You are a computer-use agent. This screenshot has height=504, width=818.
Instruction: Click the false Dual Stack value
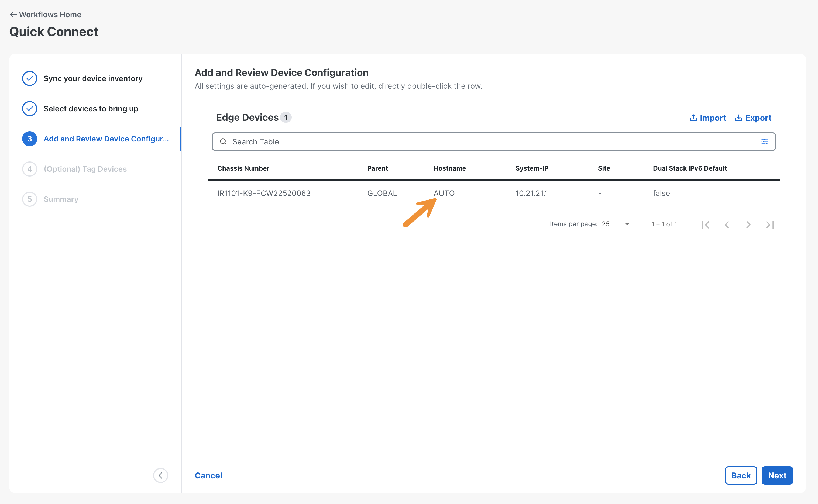click(x=662, y=193)
